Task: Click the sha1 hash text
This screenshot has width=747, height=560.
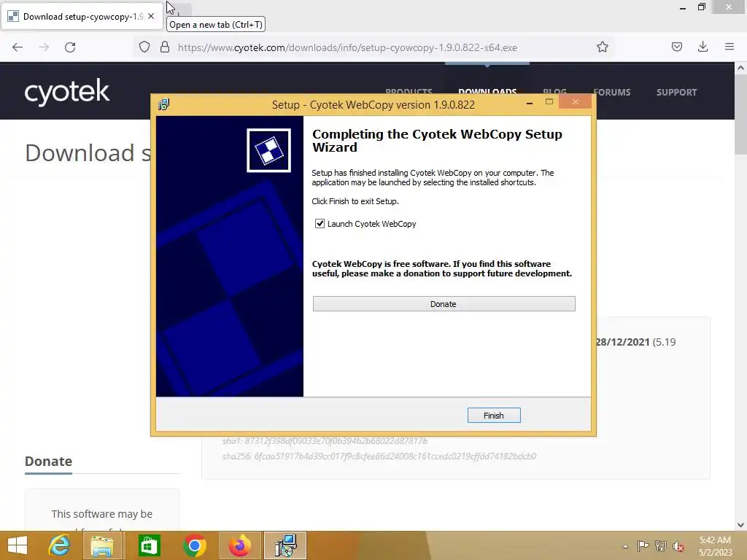Action: click(x=325, y=441)
